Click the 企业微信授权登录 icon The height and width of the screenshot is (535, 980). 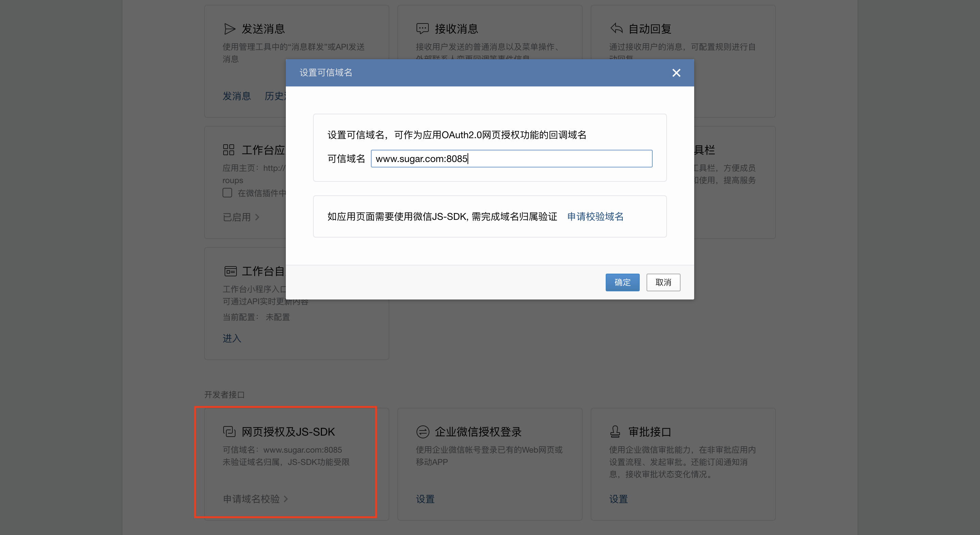click(x=423, y=432)
